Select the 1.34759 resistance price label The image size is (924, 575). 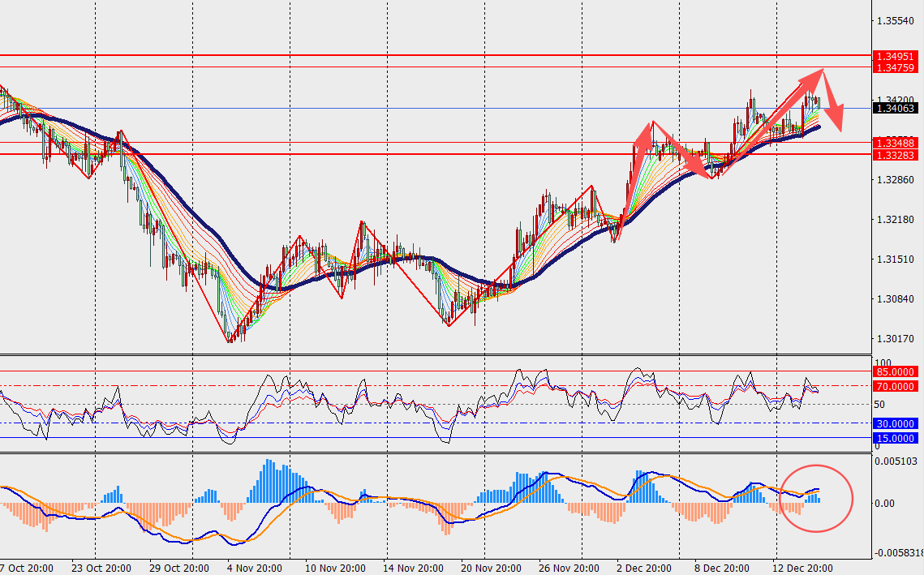[x=896, y=67]
